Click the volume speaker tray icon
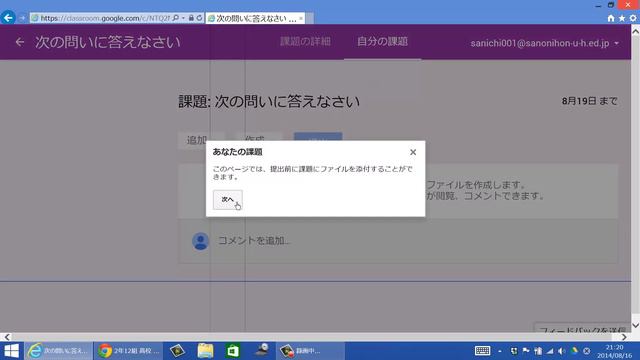Viewport: 640px width, 360px height. [x=562, y=351]
